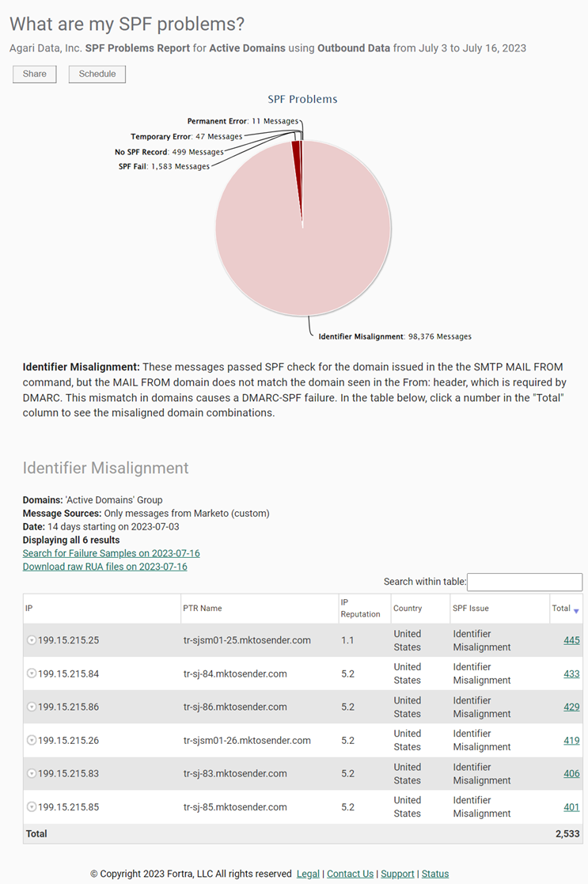
Task: Click the Share button
Action: click(34, 74)
